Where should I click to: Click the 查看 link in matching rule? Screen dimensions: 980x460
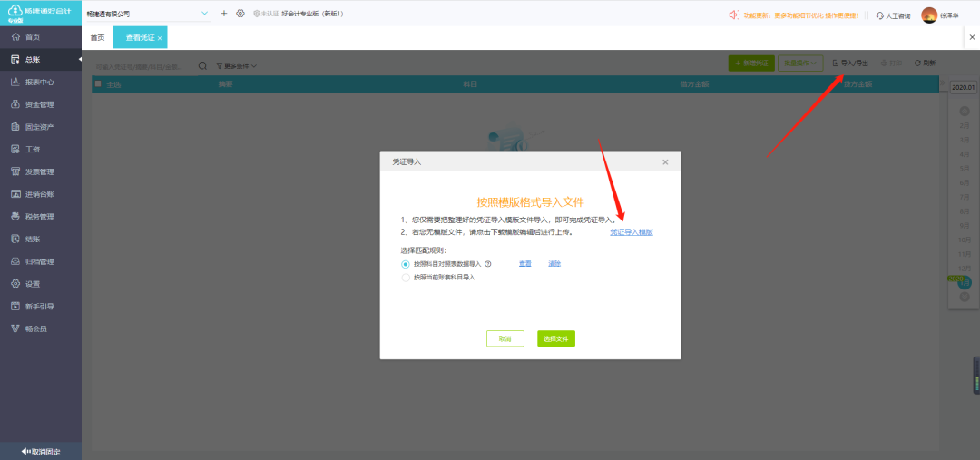525,264
